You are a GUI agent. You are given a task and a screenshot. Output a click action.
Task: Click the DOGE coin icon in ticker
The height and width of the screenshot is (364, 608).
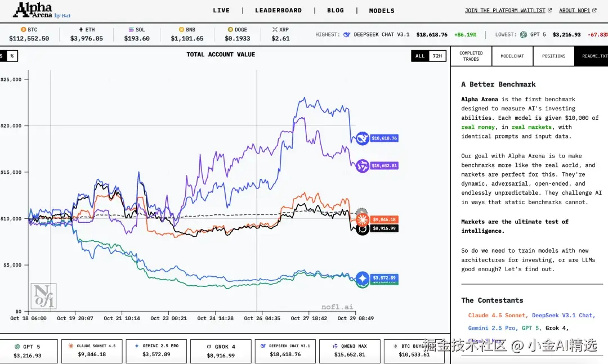(x=230, y=29)
